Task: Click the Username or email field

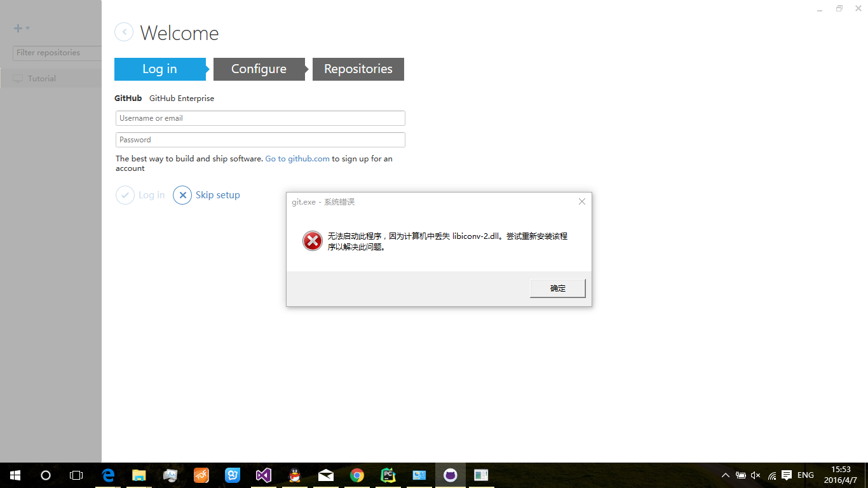Action: click(x=261, y=118)
